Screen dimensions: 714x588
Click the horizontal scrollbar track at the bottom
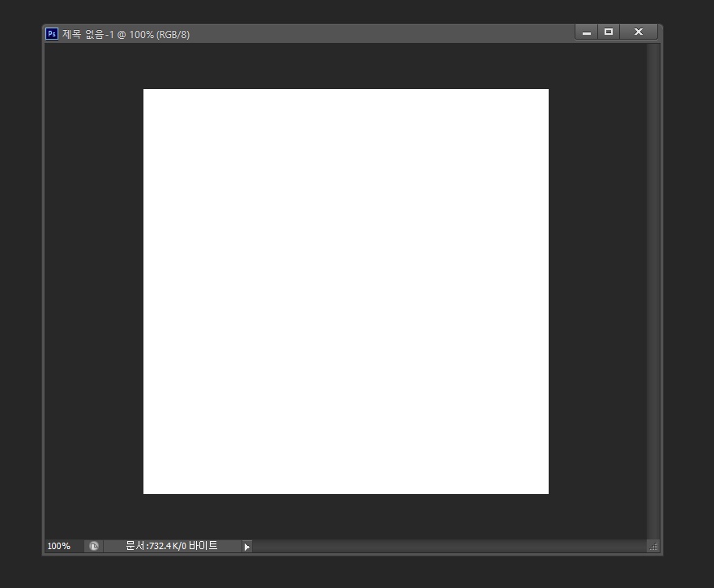click(x=446, y=547)
